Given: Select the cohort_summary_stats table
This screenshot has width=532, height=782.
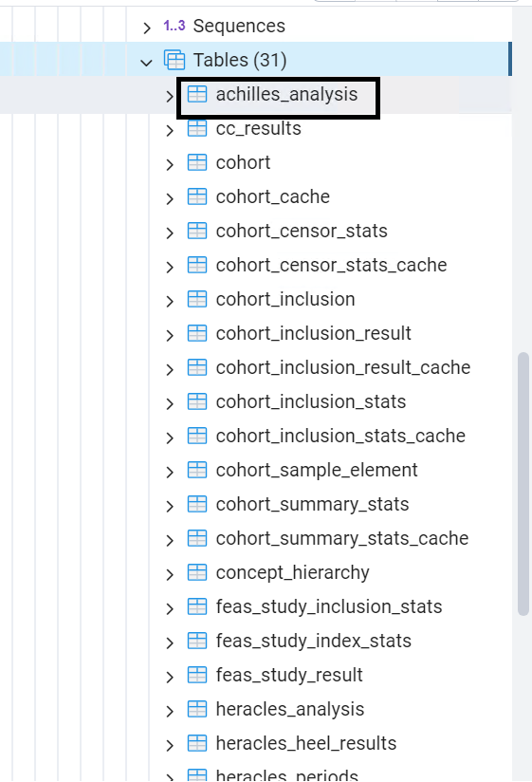Looking at the screenshot, I should click(x=312, y=504).
